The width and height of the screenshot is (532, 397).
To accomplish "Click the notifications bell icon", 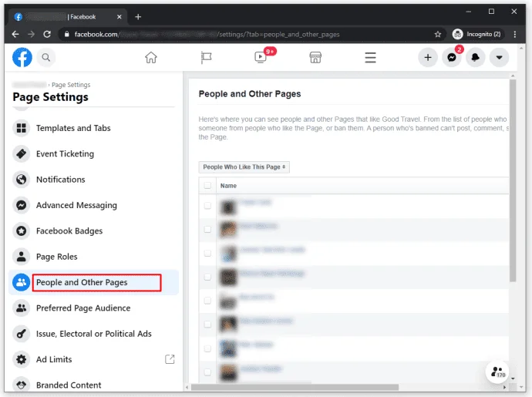I will (476, 57).
